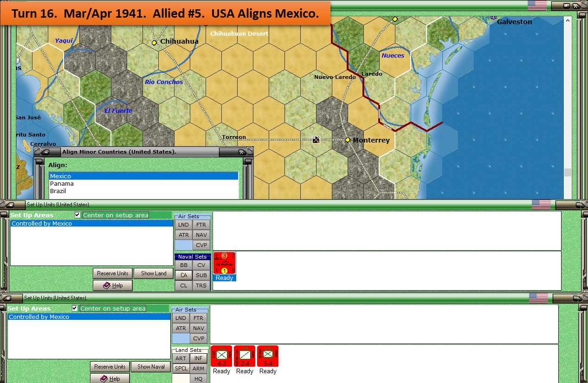Click the El Fuerte river label
Screen dimensions: 588x383
(118, 111)
